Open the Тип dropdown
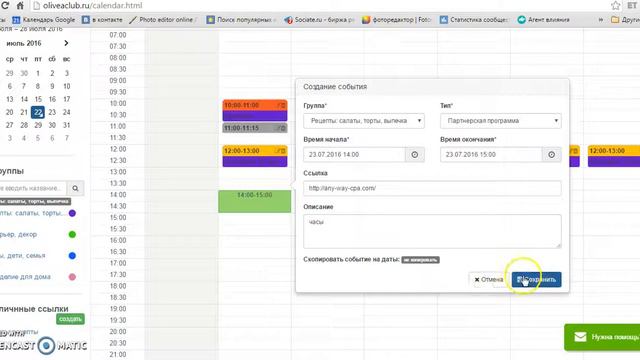Screen dimensions: 640x360 500,121
